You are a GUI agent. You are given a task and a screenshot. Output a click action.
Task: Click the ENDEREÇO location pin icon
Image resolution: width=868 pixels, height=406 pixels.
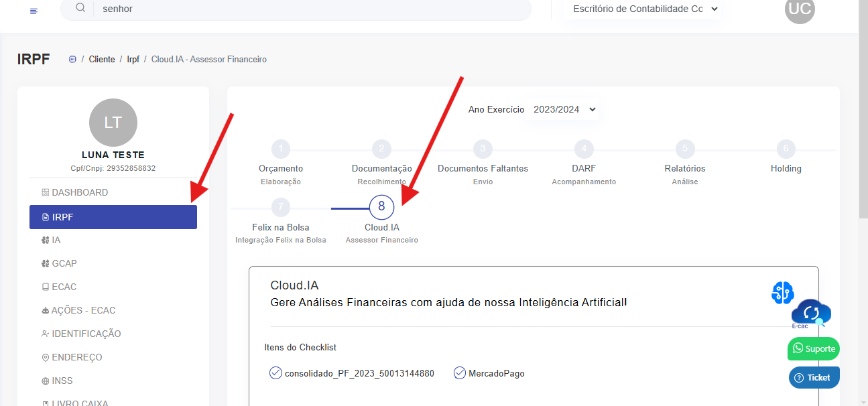pos(46,357)
